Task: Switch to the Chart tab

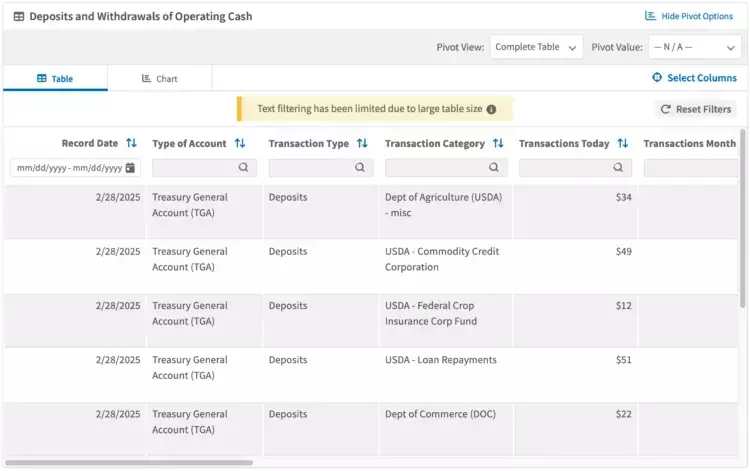Action: pos(160,78)
